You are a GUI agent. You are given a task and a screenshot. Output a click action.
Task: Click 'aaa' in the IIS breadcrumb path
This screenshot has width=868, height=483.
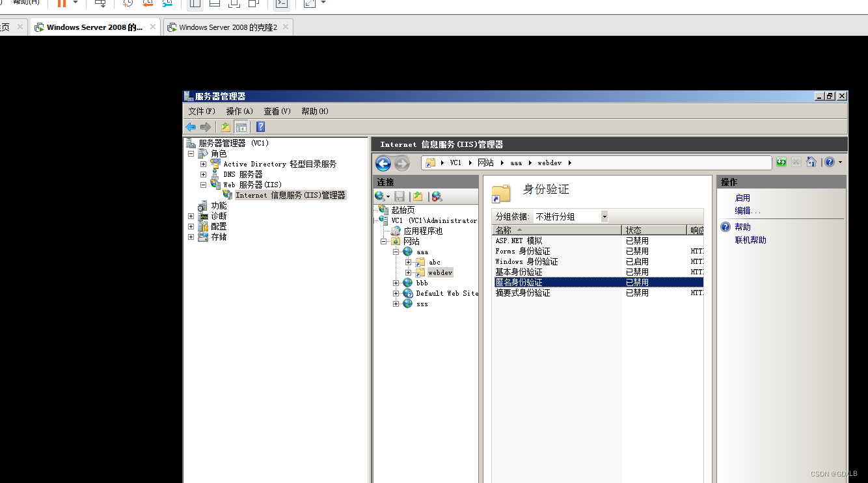click(516, 163)
